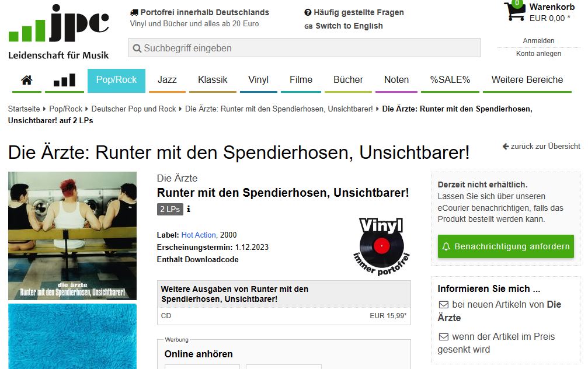The width and height of the screenshot is (588, 369).
Task: Focus the Suchbegriff eingeben search field
Action: [304, 48]
